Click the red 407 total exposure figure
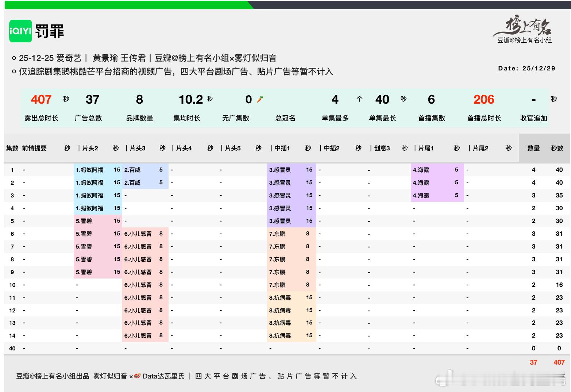This screenshot has width=571, height=392. point(41,100)
